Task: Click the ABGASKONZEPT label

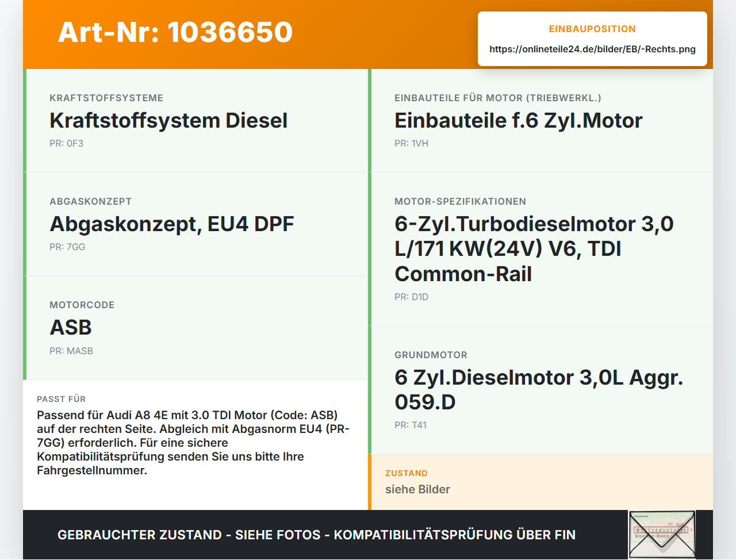Action: [91, 202]
